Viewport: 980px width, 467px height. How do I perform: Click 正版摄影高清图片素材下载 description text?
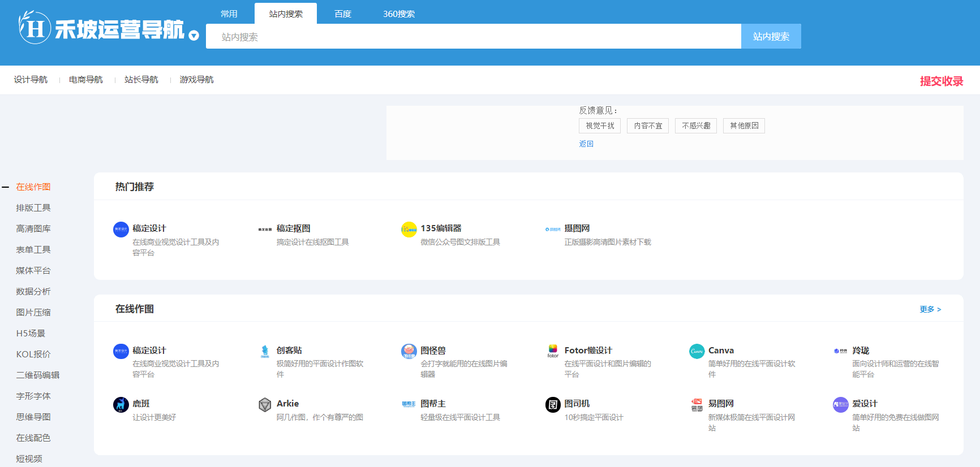pos(608,242)
